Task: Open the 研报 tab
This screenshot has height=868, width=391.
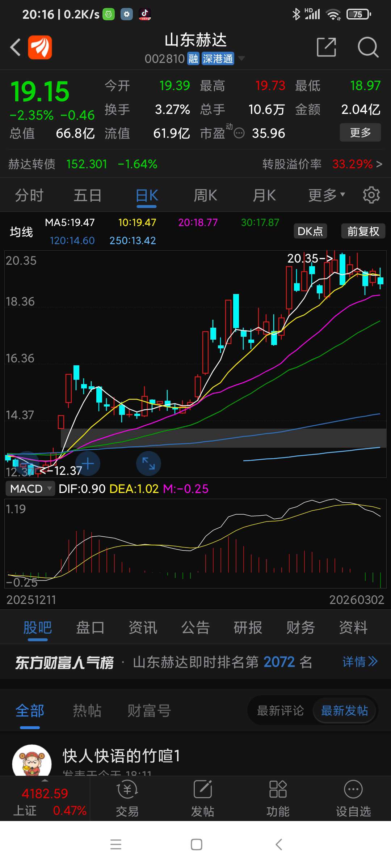Action: pyautogui.click(x=248, y=627)
